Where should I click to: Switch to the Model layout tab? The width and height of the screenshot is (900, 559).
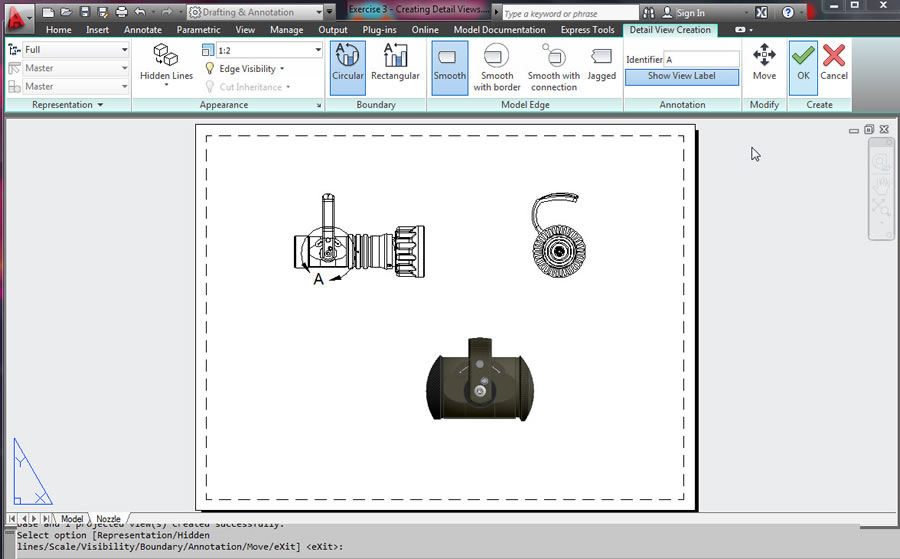tap(72, 519)
